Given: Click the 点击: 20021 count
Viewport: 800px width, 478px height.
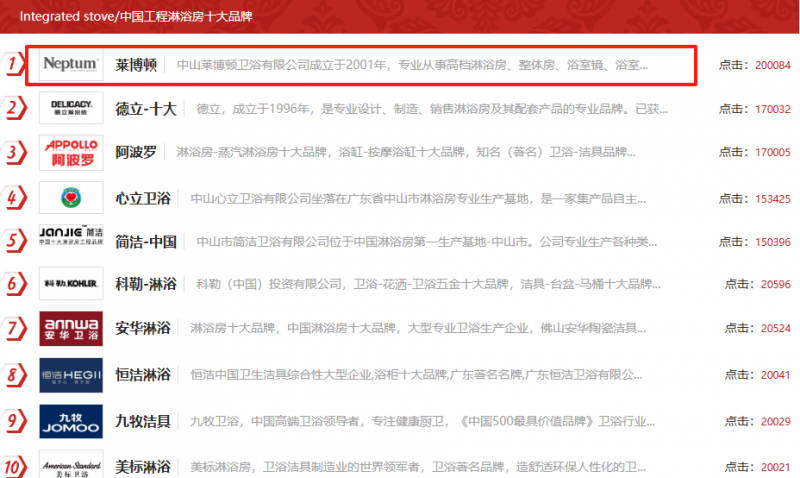Looking at the screenshot, I should [x=758, y=466].
